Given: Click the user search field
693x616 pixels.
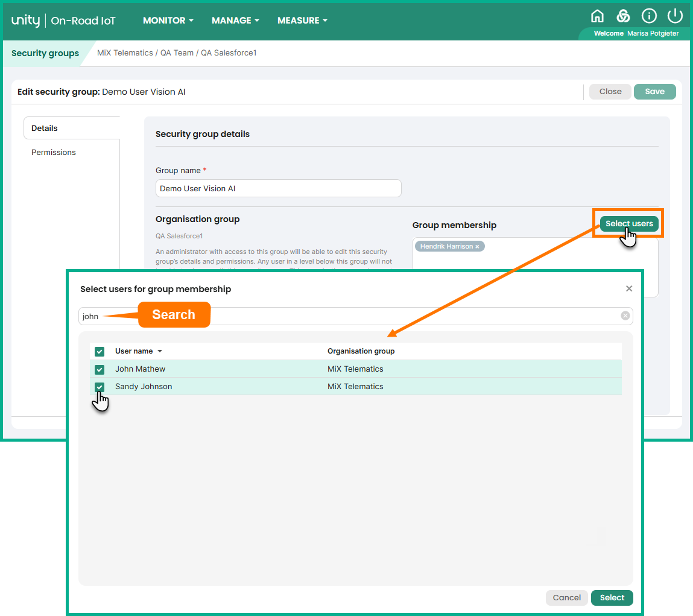Looking at the screenshot, I should coord(355,316).
